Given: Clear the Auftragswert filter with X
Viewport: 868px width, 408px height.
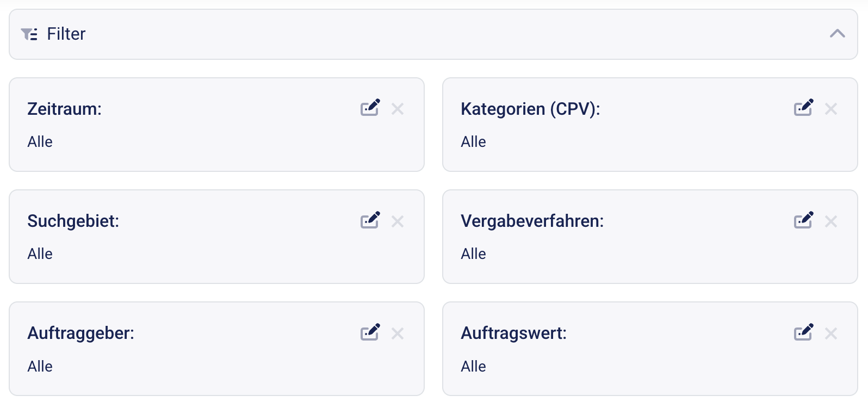Looking at the screenshot, I should tap(830, 333).
